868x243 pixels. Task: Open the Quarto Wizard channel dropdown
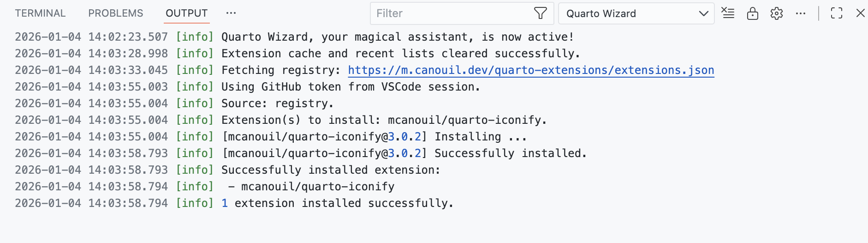point(636,13)
